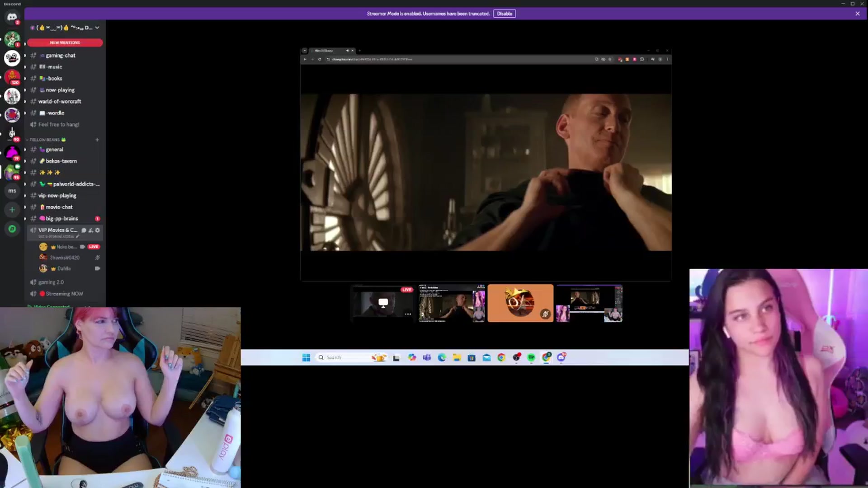Bookmark the page with star icon in streamed browser
This screenshot has width=868, height=488.
[x=610, y=59]
